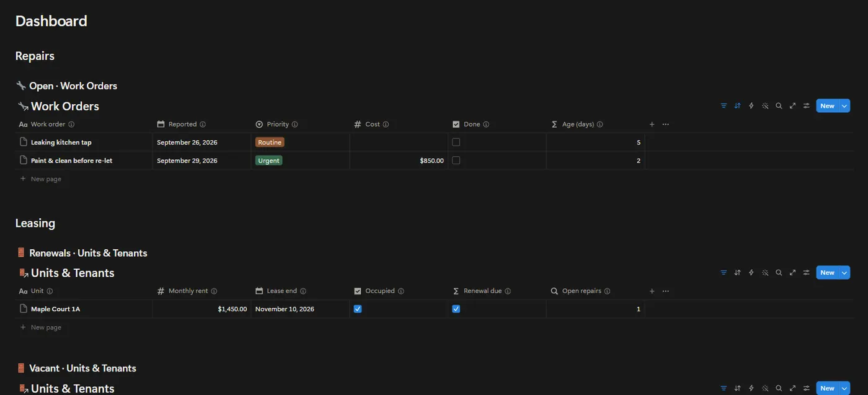This screenshot has width=868, height=395.
Task: Open Units & Tenants title under Renewals
Action: click(x=73, y=273)
